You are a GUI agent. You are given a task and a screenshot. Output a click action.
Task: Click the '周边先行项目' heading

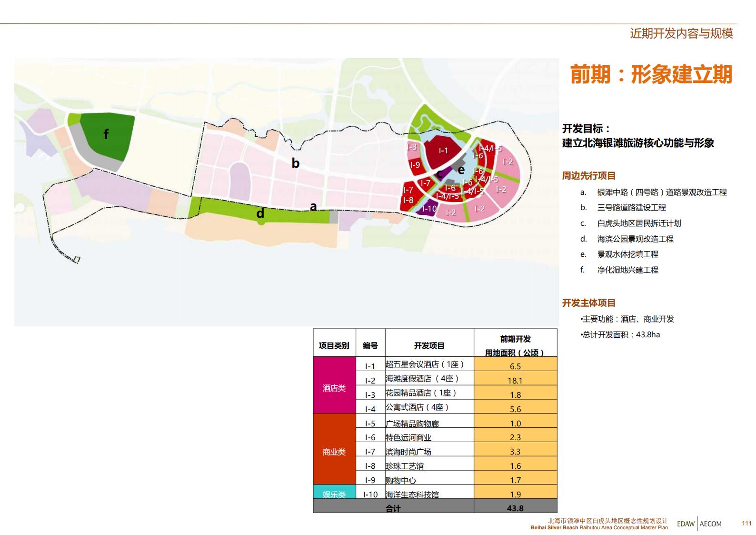coord(589,176)
